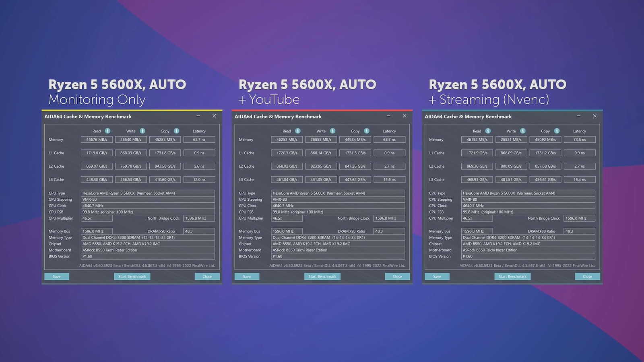Image resolution: width=644 pixels, height=362 pixels.
Task: Click the Read info icon in YouTube window
Action: pyautogui.click(x=298, y=131)
